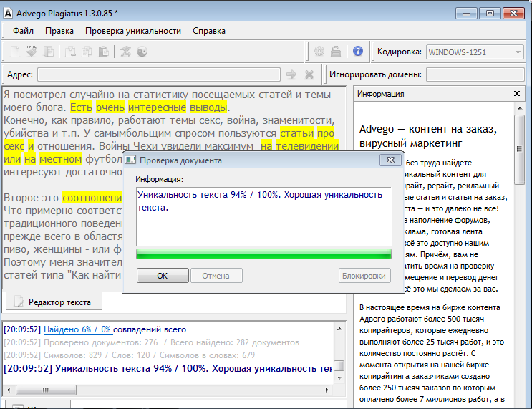Click into the Игнорировать домены field
Image resolution: width=532 pixels, height=409 pixels.
coord(475,74)
